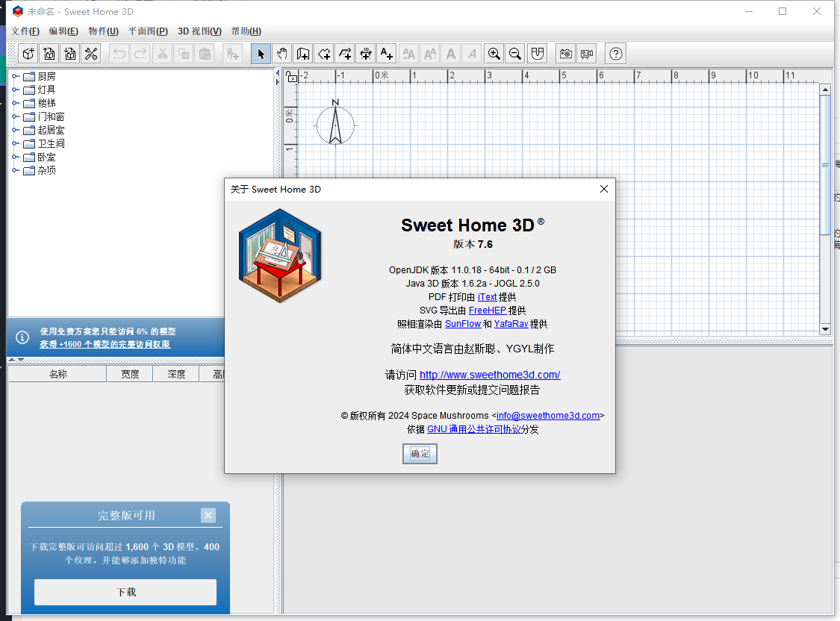Click 获得 +1600 个模型的完整访问权限 link
This screenshot has height=621, width=840.
(x=105, y=344)
